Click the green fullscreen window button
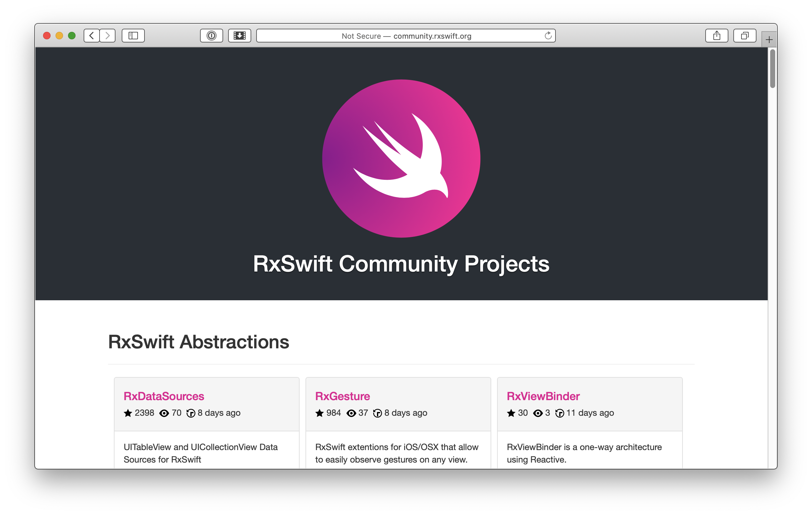Screen dimensions: 812x515 coord(72,35)
